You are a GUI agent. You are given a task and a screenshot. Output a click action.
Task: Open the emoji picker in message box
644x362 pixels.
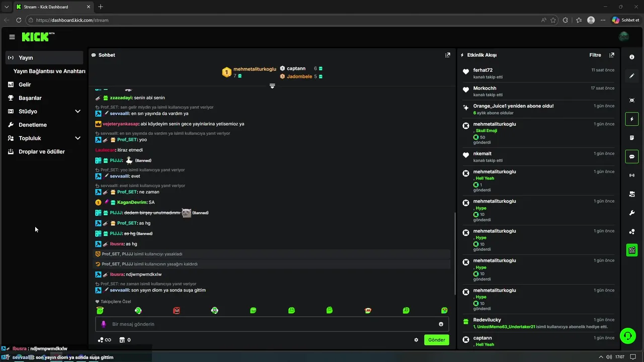tap(441, 324)
